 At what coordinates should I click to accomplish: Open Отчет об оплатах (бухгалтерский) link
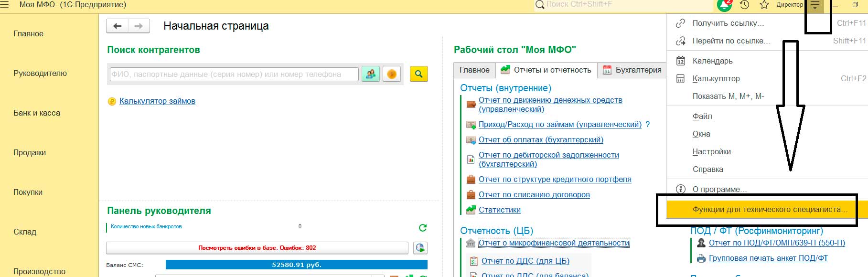pos(541,140)
